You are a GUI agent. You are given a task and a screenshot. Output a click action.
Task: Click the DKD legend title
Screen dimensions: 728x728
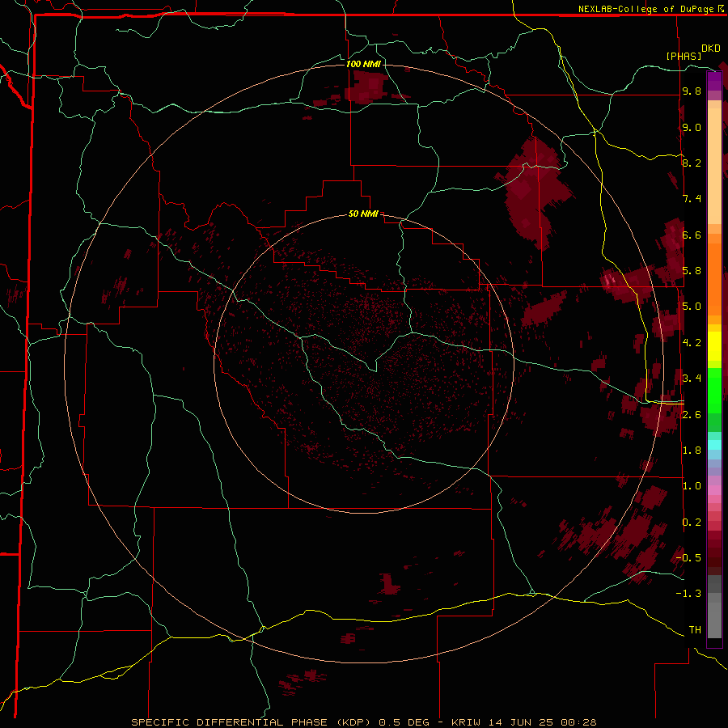711,49
